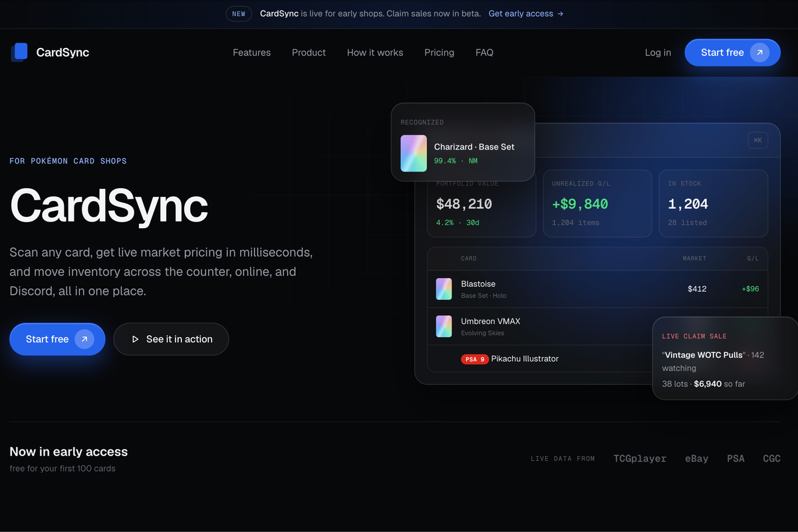
Task: Click the CardSync brand name in header
Action: pos(63,53)
